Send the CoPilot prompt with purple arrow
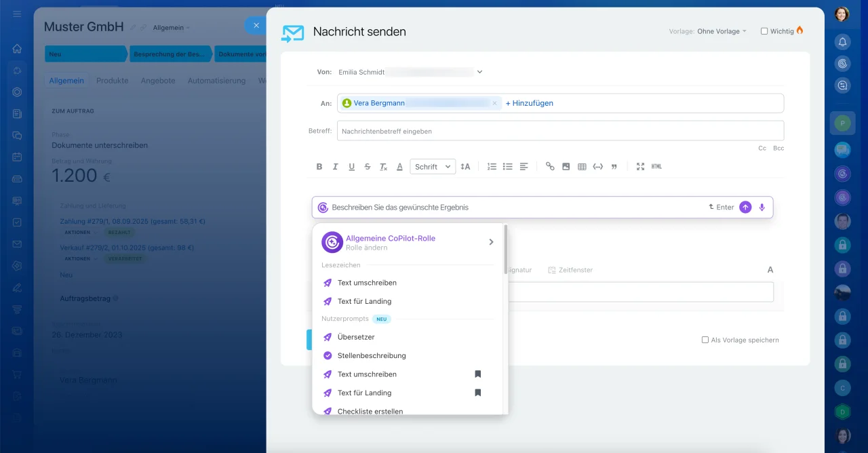Viewport: 868px width, 453px height. tap(745, 208)
